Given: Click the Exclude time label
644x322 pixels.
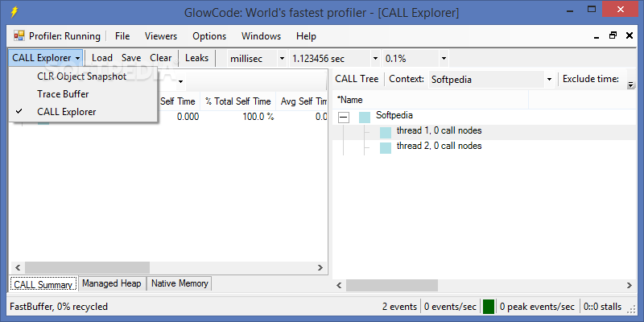Looking at the screenshot, I should (591, 79).
